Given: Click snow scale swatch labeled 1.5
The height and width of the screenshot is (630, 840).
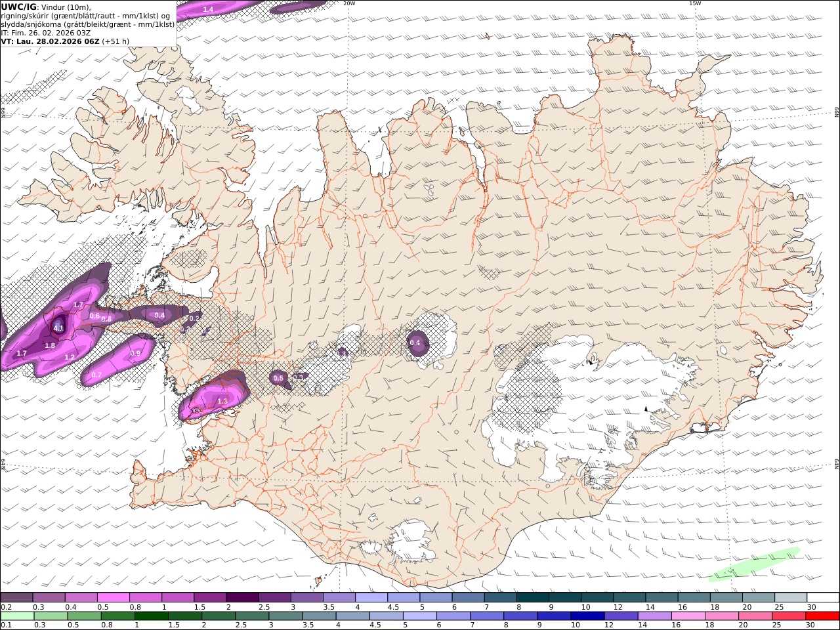Looking at the screenshot, I should [210, 598].
